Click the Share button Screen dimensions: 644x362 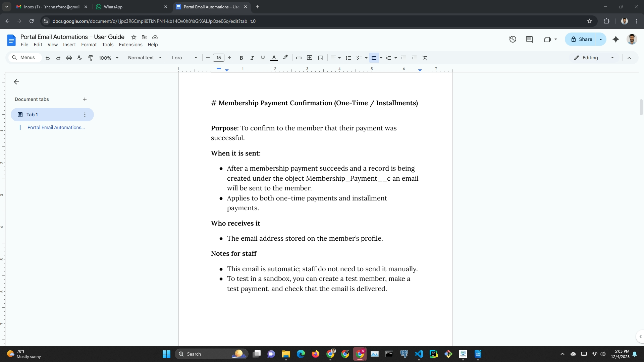click(581, 39)
